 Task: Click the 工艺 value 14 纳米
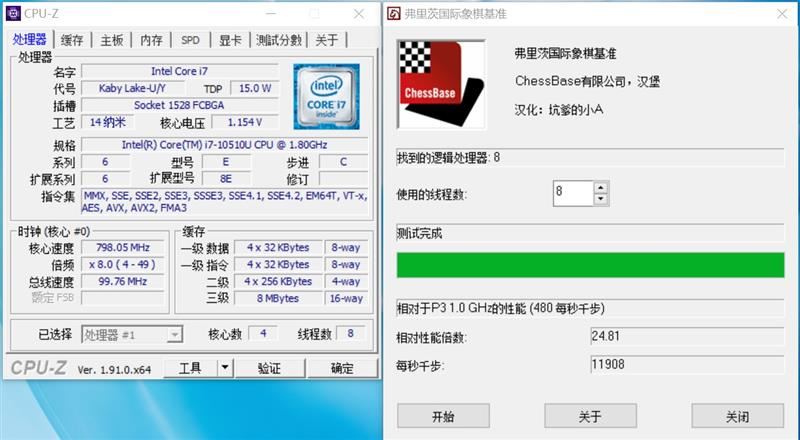click(108, 122)
